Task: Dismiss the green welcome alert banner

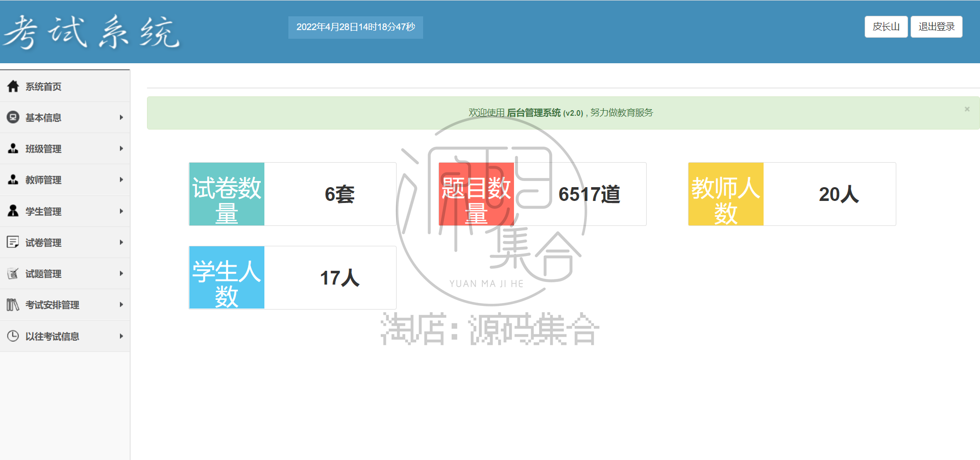Action: coord(967,109)
